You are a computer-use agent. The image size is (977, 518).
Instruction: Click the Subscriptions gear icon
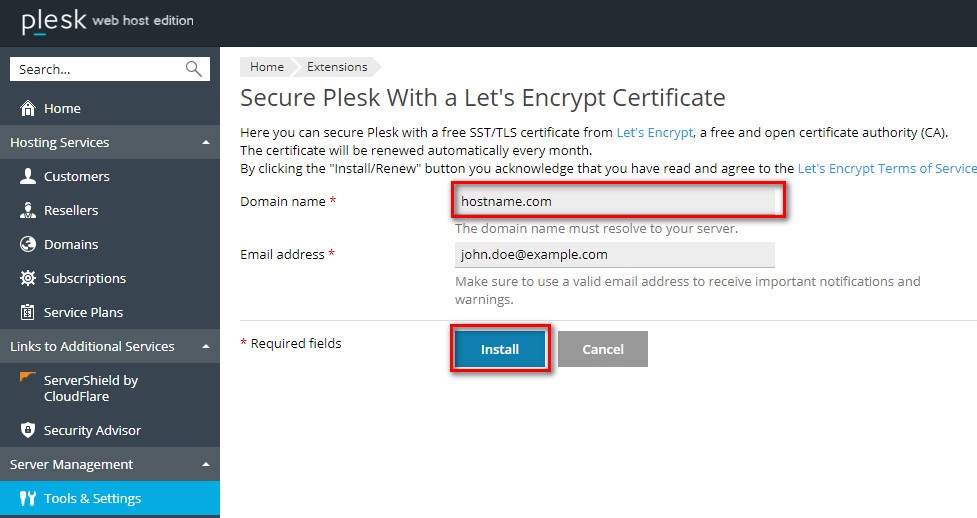click(27, 278)
